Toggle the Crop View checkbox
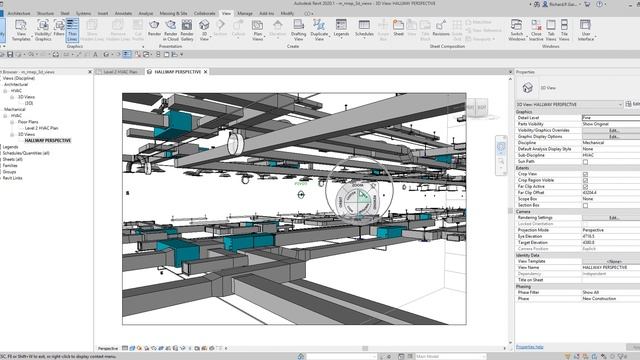Image resolution: width=640 pixels, height=360 pixels. 585,174
